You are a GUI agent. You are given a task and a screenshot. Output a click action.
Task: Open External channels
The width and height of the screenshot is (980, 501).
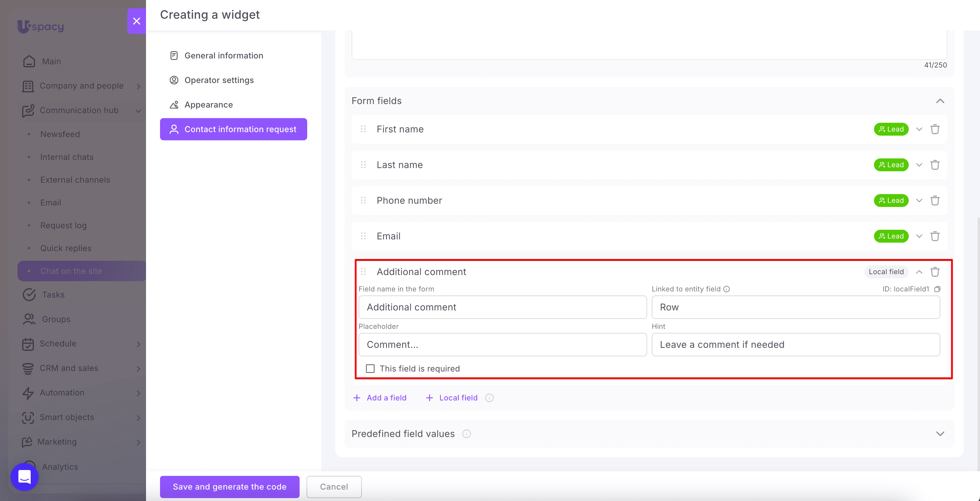(x=75, y=180)
